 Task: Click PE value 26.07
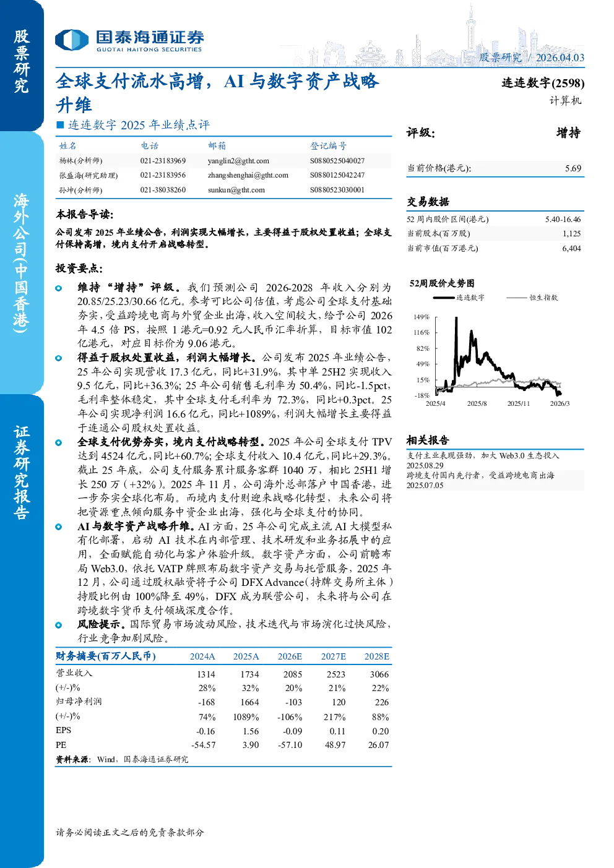point(379,745)
